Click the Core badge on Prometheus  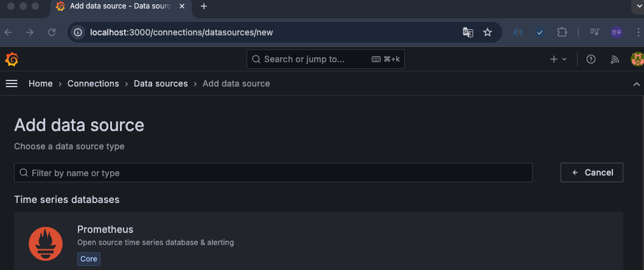coord(89,259)
